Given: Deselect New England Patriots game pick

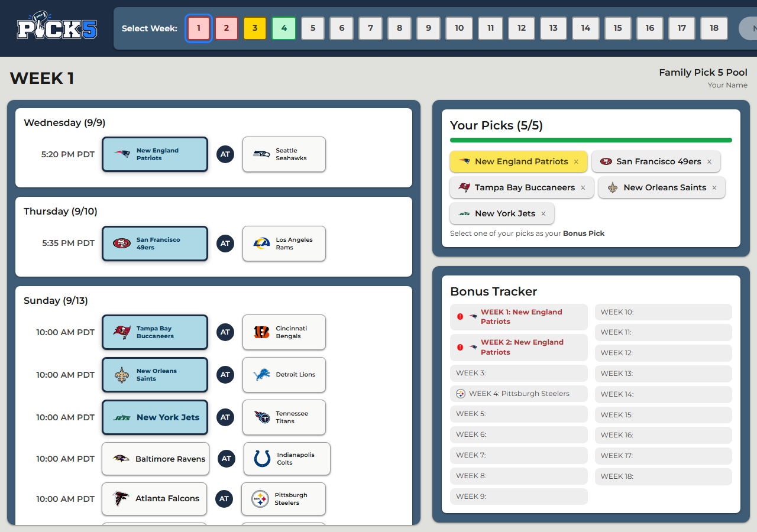Looking at the screenshot, I should pos(155,154).
